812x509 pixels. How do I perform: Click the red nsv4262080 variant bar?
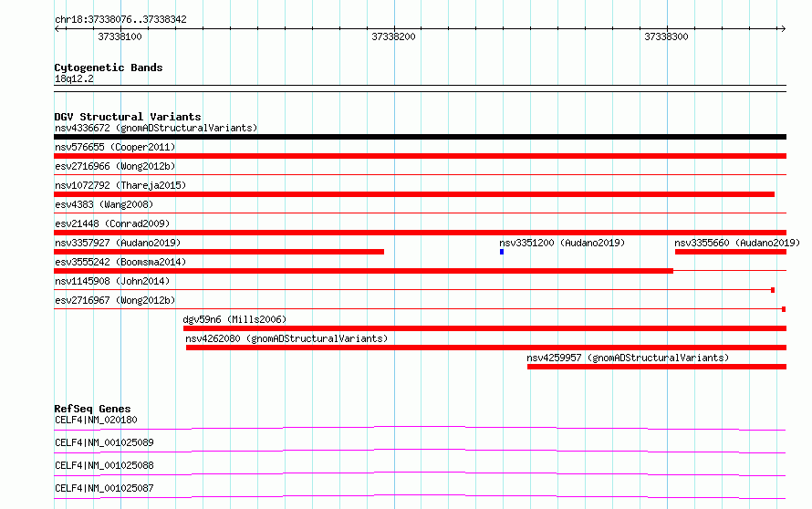pyautogui.click(x=486, y=348)
